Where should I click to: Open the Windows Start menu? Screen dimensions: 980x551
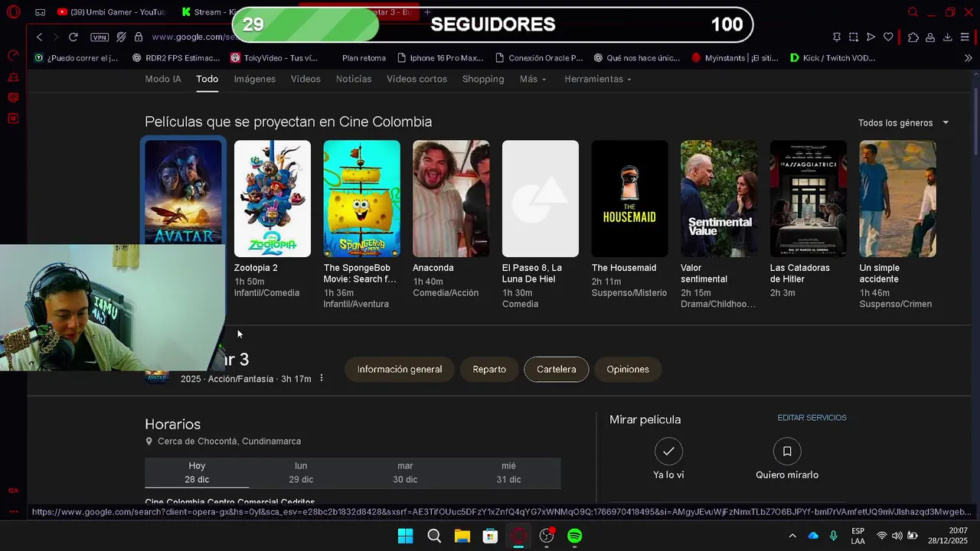coord(406,536)
